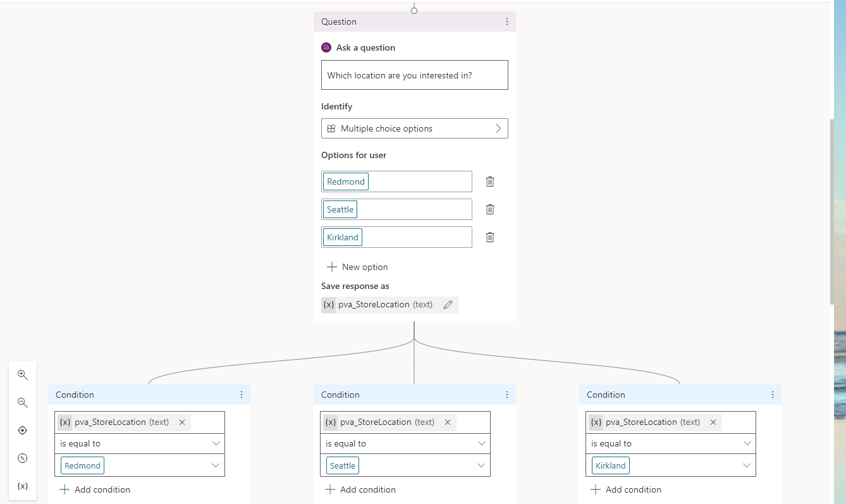Click the zoom in magnifier icon
The height and width of the screenshot is (504, 846).
[23, 375]
